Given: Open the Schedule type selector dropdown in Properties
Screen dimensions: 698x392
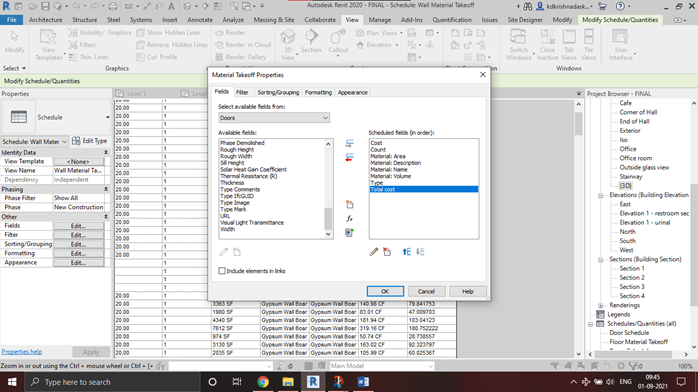Looking at the screenshot, I should 107,117.
